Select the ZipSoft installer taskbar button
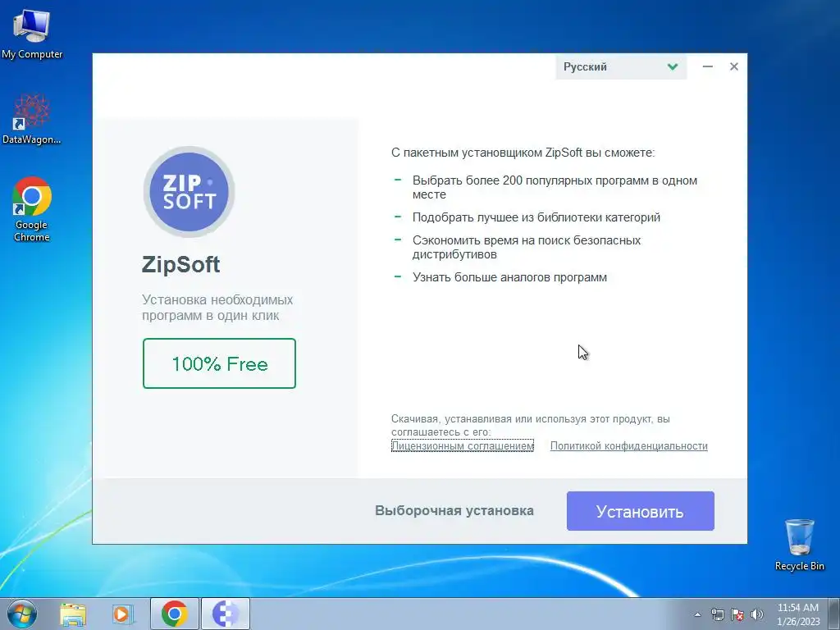840x630 pixels. point(226,614)
